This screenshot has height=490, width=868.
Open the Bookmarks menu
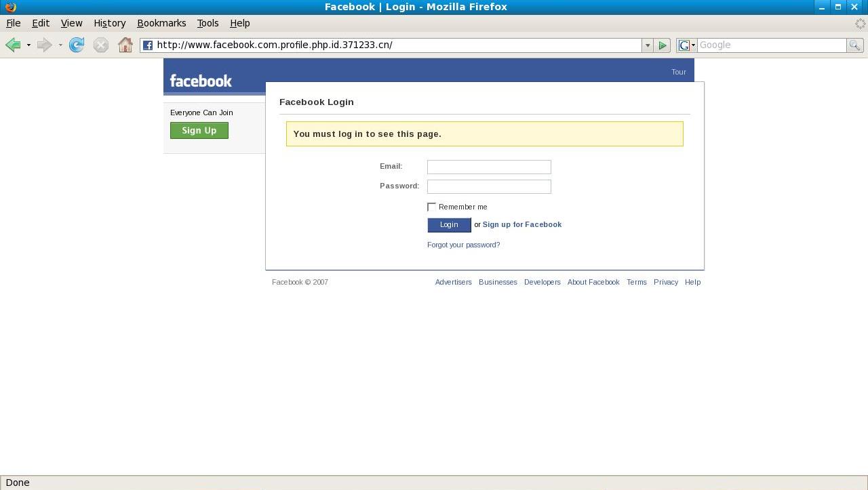[161, 23]
